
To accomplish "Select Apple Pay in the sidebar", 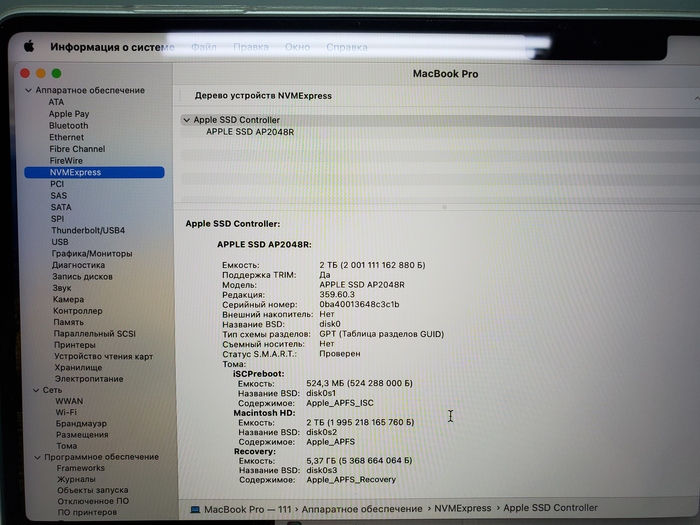I will pyautogui.click(x=69, y=114).
